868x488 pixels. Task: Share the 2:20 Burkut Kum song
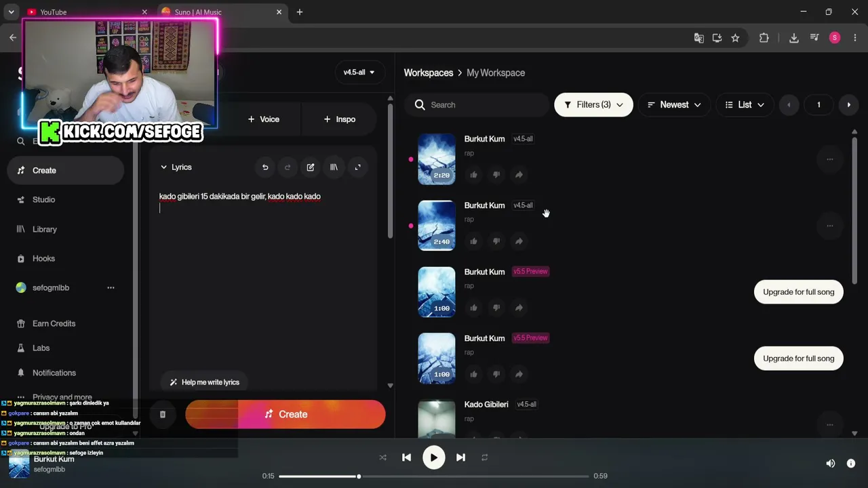coord(519,175)
